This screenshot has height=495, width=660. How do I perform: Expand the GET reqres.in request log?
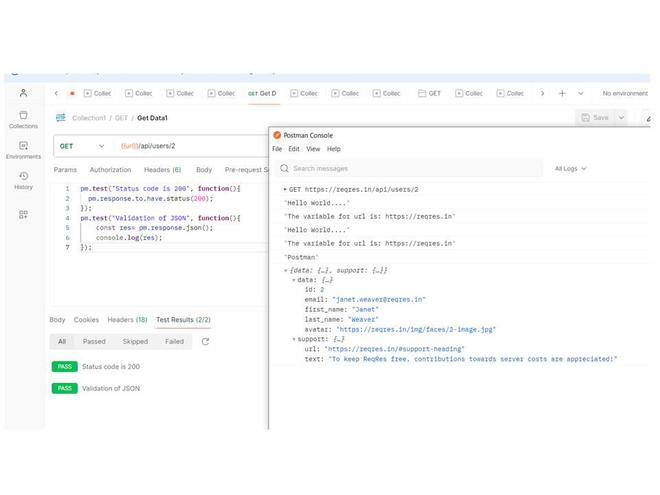click(x=285, y=189)
